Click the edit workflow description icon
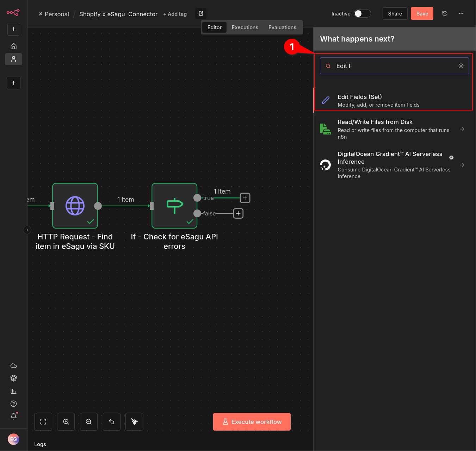 [201, 14]
